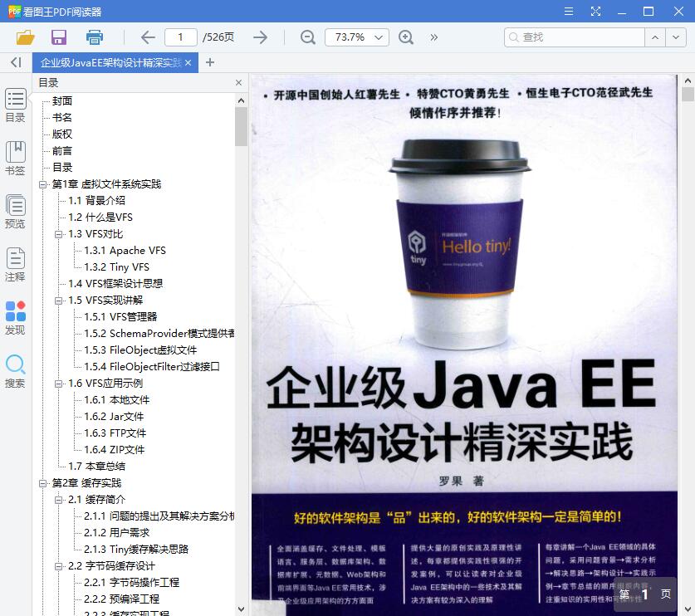Find previous search result arrow
Screen dimensions: 695x616
(655, 37)
